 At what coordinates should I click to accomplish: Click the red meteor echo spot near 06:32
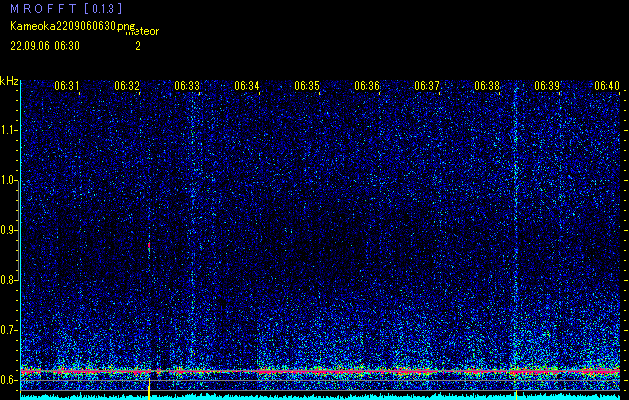(149, 245)
